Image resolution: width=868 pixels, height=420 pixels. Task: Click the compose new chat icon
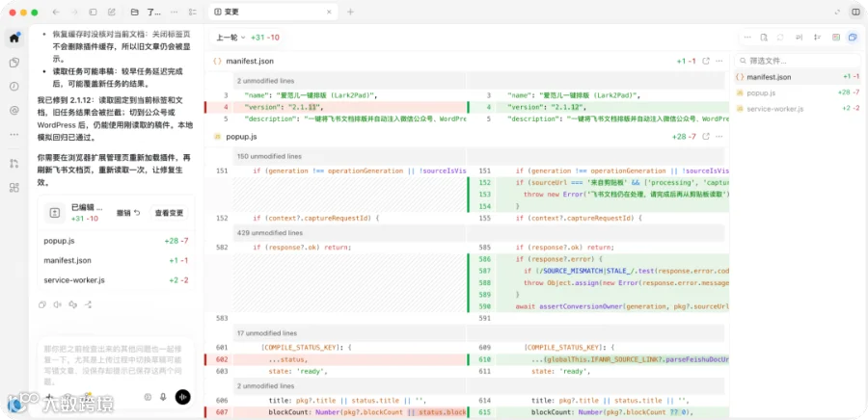pos(112,12)
